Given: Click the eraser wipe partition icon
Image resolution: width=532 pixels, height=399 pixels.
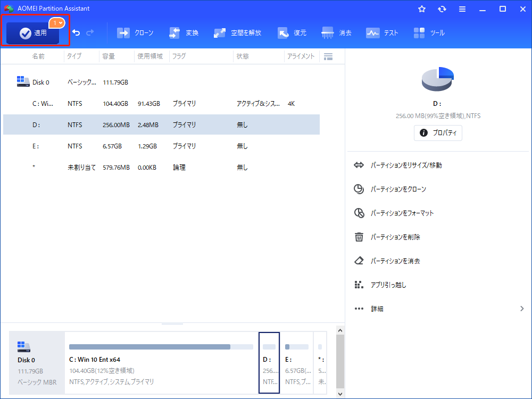Looking at the screenshot, I should (359, 261).
